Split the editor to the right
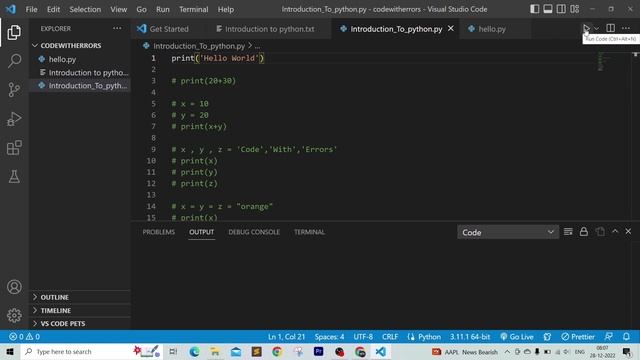Image resolution: width=640 pixels, height=360 pixels. (610, 28)
